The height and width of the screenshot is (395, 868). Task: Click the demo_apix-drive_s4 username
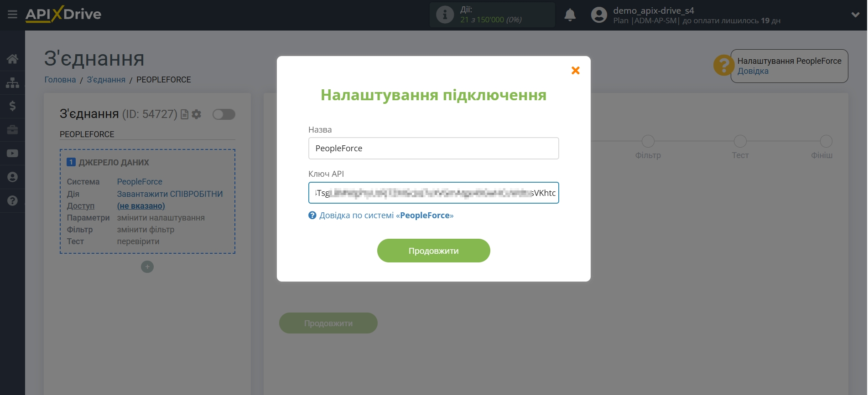(654, 10)
